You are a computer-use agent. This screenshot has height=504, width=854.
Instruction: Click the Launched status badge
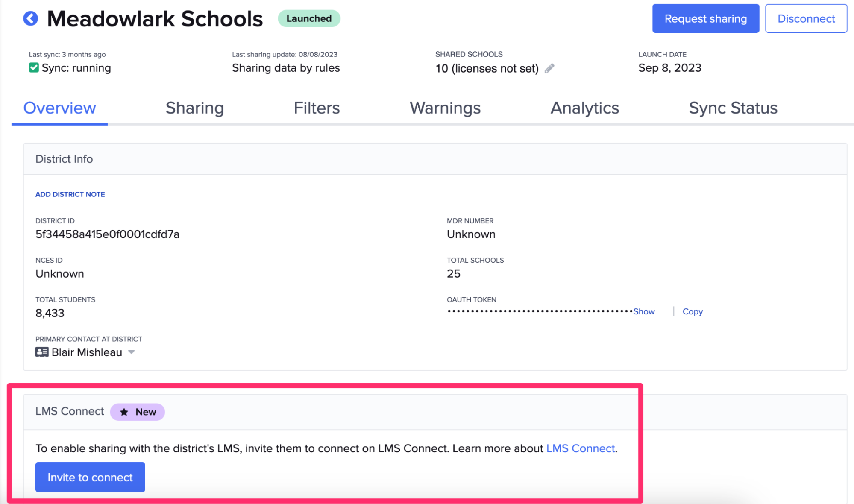308,18
